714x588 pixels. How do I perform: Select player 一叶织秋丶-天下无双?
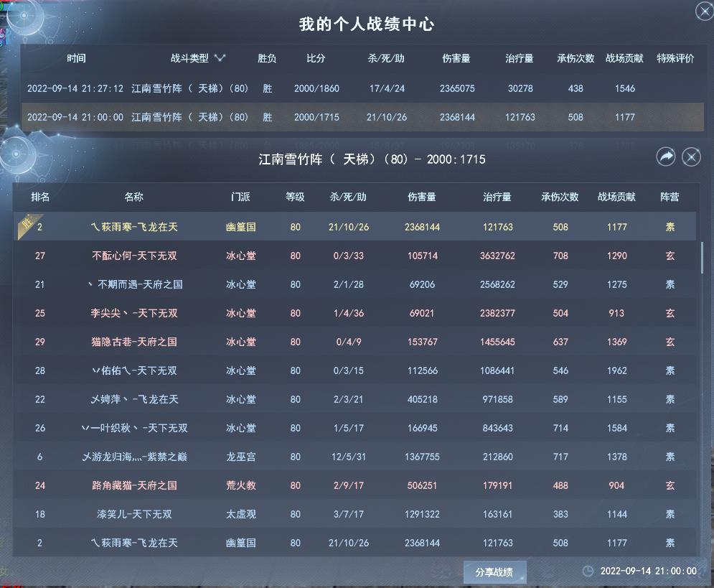coord(354,428)
